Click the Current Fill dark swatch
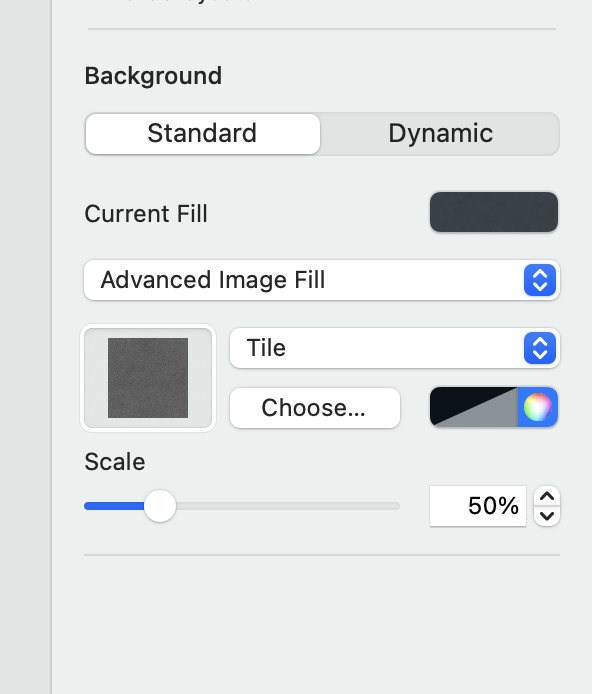This screenshot has height=694, width=592. pyautogui.click(x=494, y=212)
